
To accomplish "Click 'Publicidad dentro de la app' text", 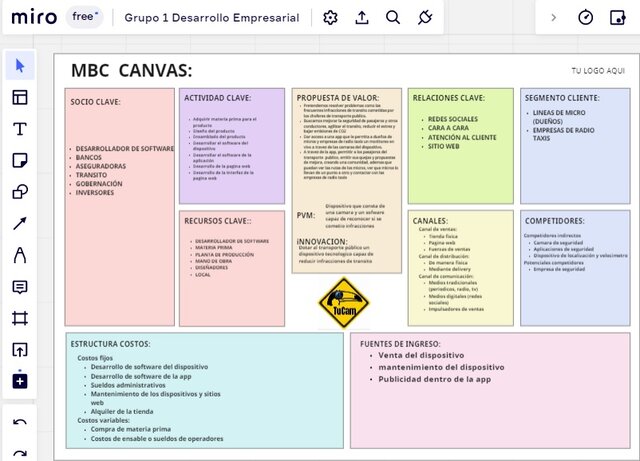I will pos(434,379).
